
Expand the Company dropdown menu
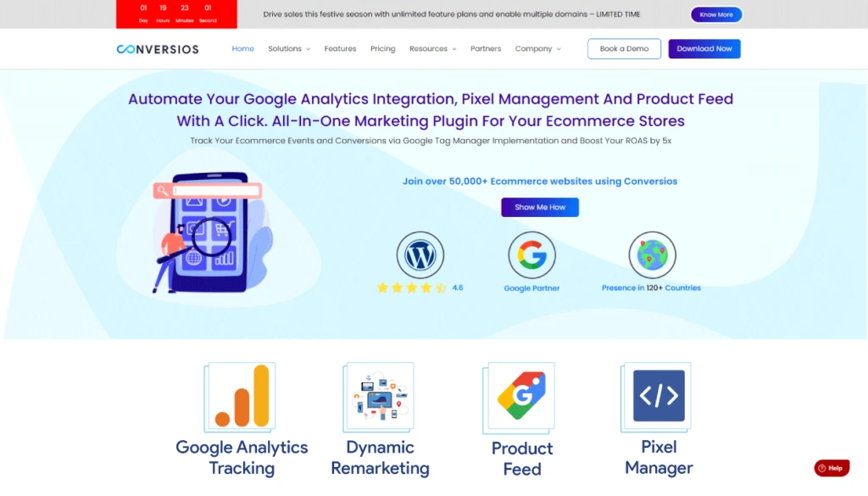(x=537, y=48)
